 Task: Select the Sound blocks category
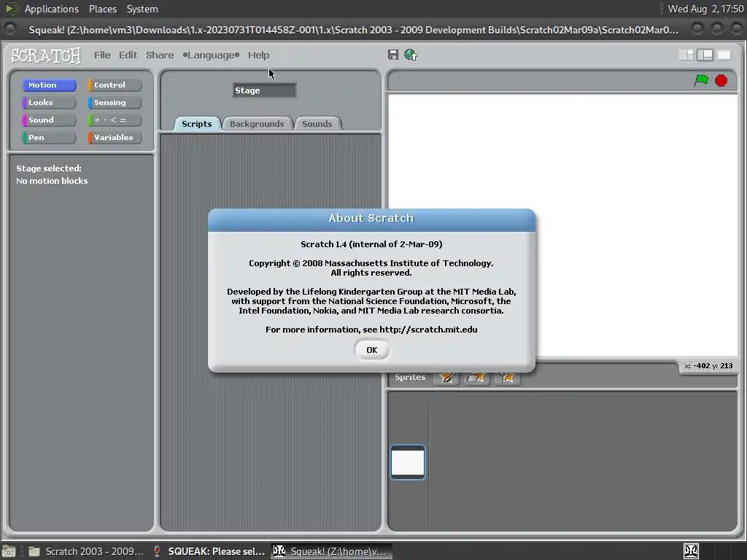click(49, 120)
